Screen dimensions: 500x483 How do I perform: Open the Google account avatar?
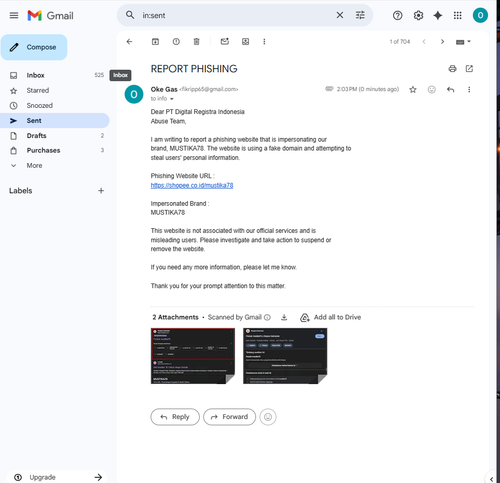click(480, 15)
